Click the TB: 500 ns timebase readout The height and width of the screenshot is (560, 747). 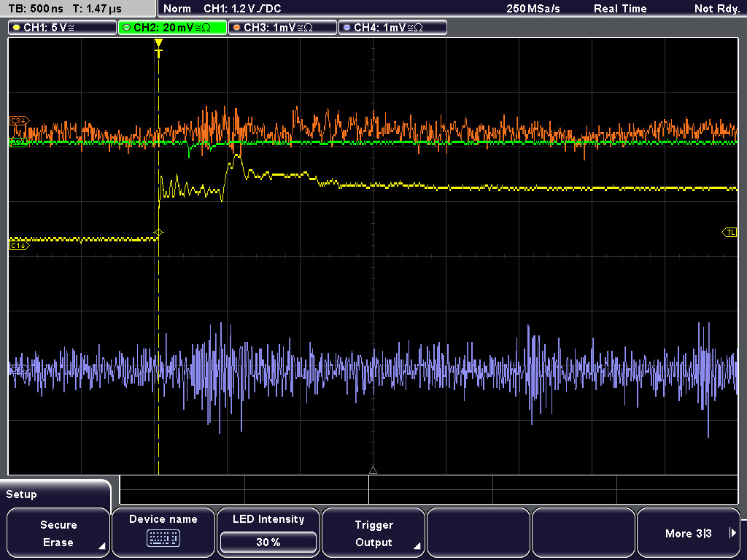36,9
